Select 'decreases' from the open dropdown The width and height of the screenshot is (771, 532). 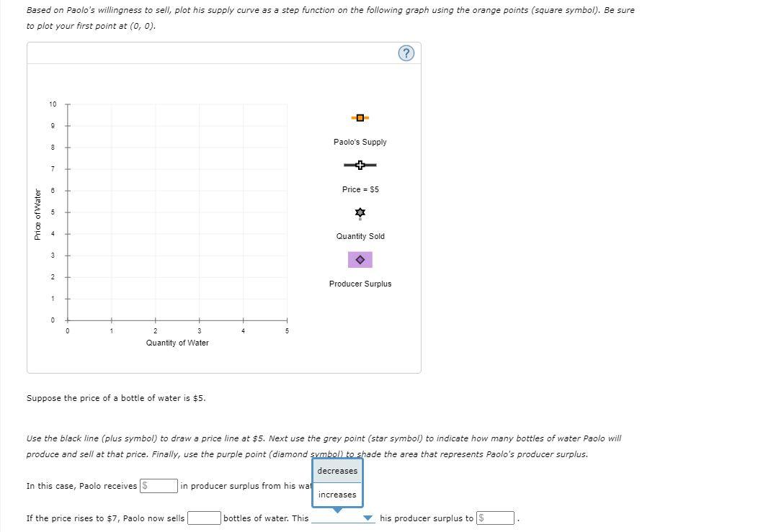tap(337, 471)
